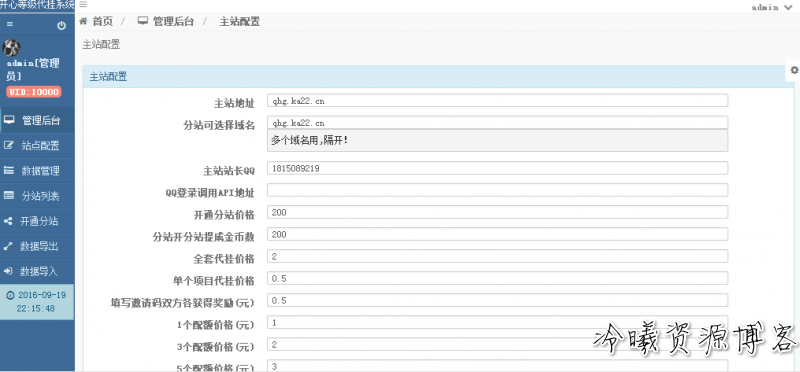This screenshot has height=372, width=800.
Task: Open 分站列表 in the sidebar menu
Action: [37, 195]
